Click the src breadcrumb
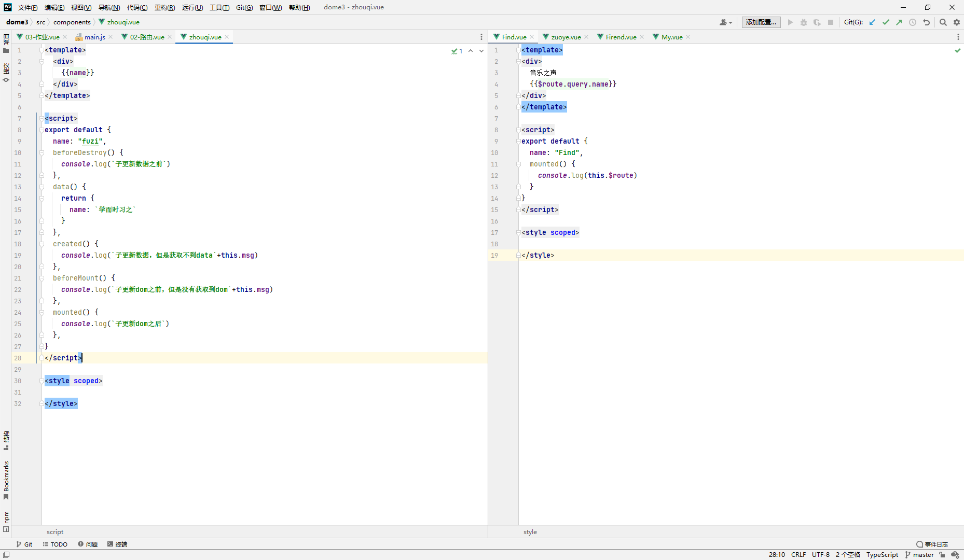This screenshot has height=560, width=964. tap(40, 22)
